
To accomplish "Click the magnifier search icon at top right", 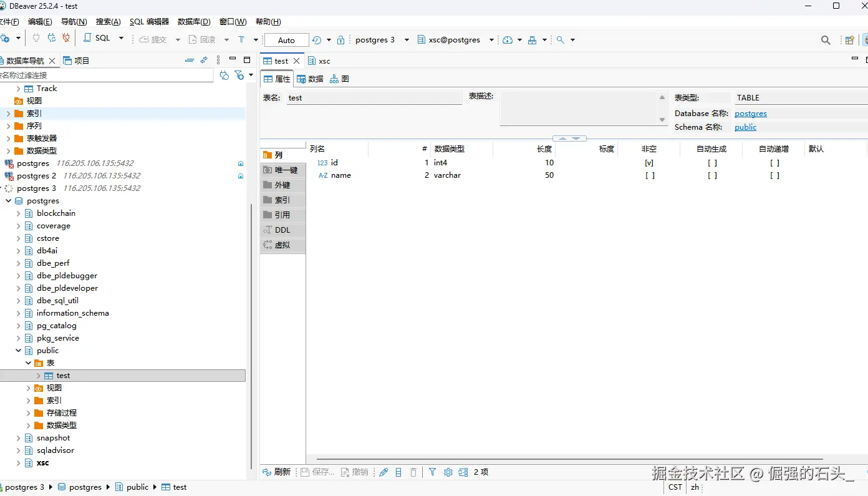I will pyautogui.click(x=825, y=40).
